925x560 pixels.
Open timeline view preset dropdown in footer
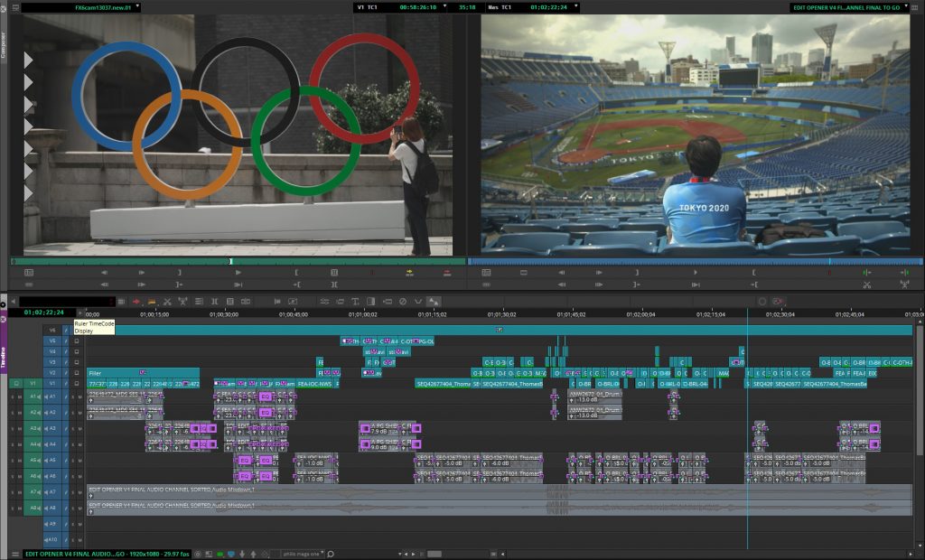pos(302,554)
